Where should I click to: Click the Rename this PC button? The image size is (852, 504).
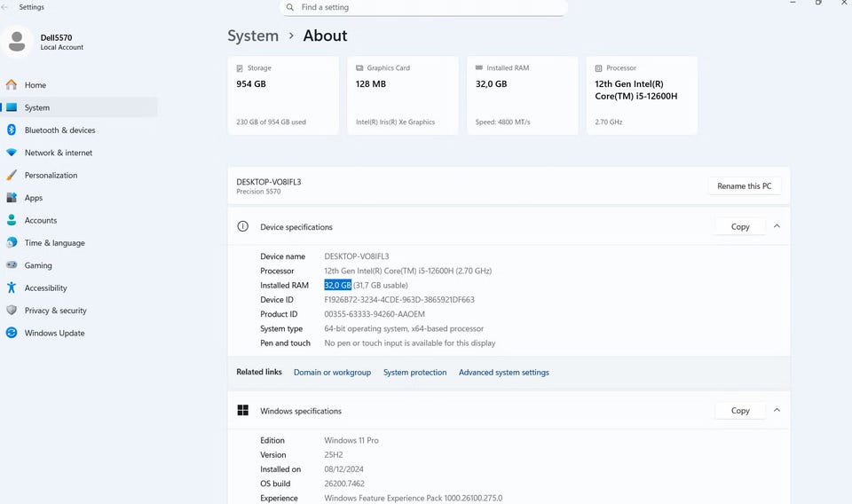click(x=744, y=186)
